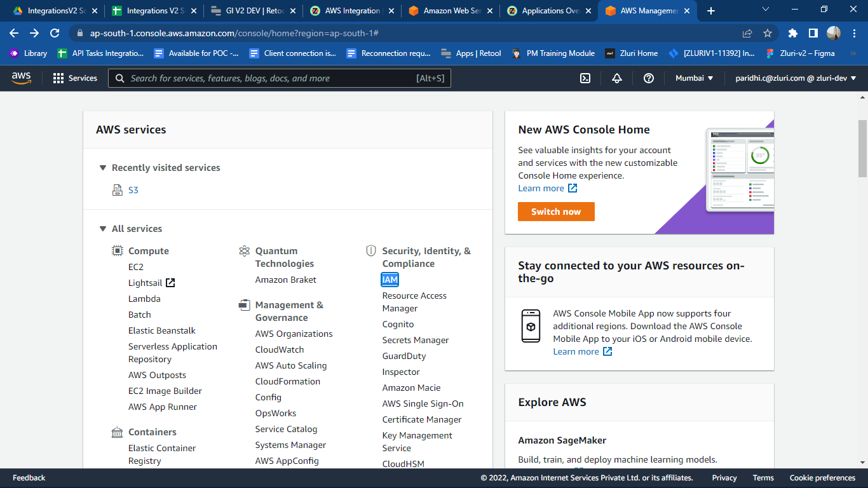Click the Containers category icon
The image size is (868, 488).
pos(117,432)
